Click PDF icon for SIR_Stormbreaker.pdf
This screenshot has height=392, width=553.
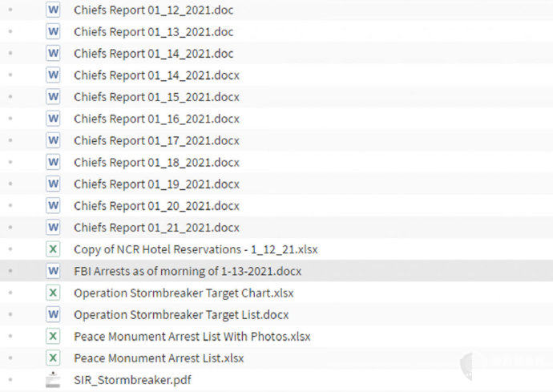tap(53, 380)
